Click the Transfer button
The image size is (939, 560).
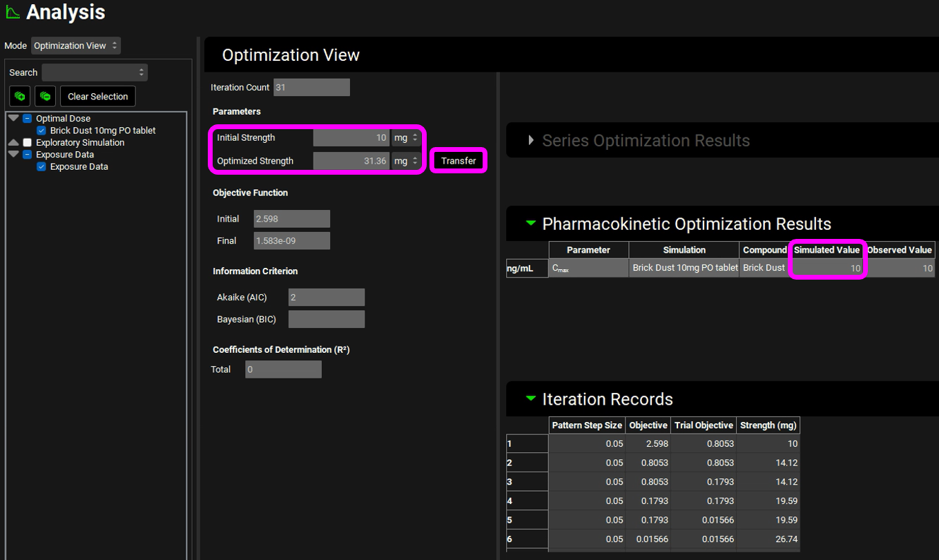tap(458, 161)
